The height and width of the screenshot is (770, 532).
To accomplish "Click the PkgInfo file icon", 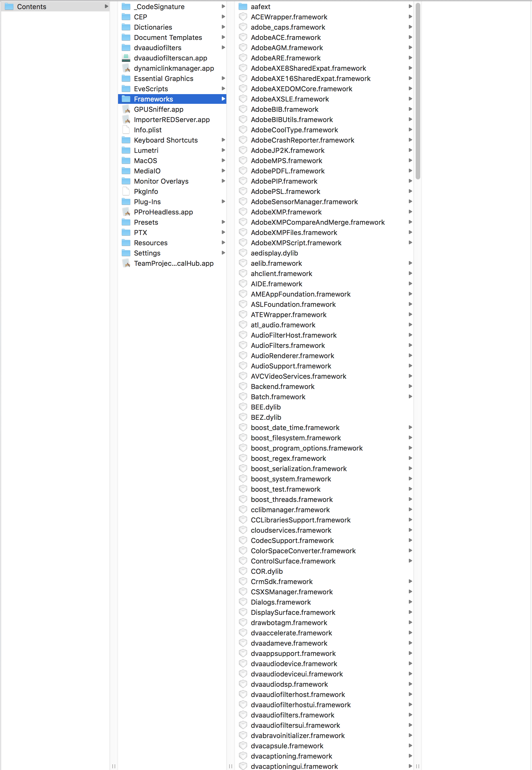I will [126, 191].
